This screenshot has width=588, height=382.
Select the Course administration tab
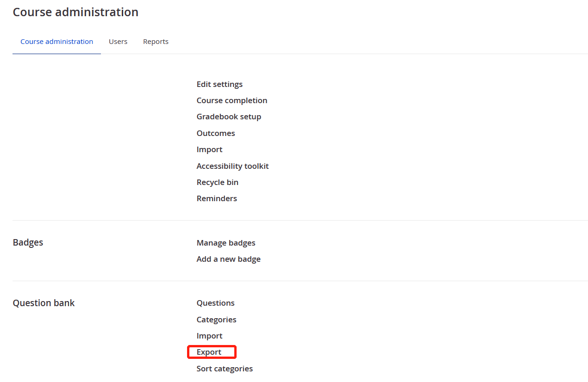pos(56,42)
